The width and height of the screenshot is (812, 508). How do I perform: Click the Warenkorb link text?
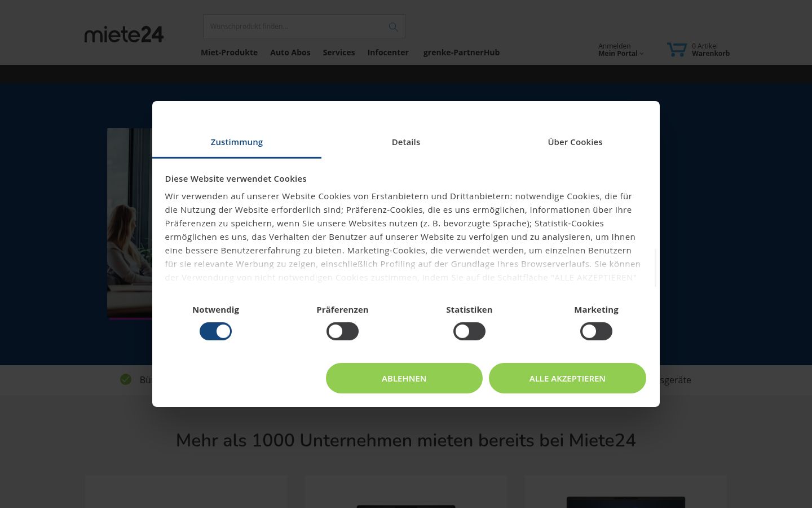pyautogui.click(x=710, y=54)
